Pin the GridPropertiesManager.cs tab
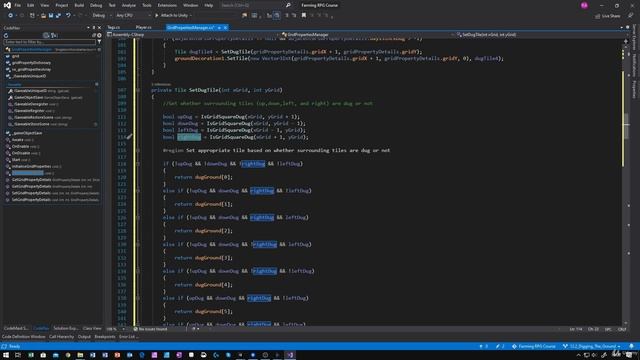 point(219,28)
